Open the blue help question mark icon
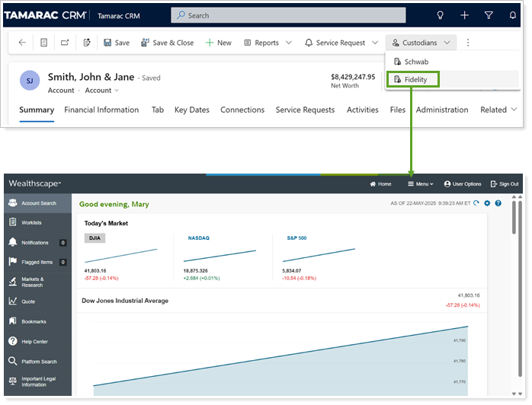 coord(498,203)
